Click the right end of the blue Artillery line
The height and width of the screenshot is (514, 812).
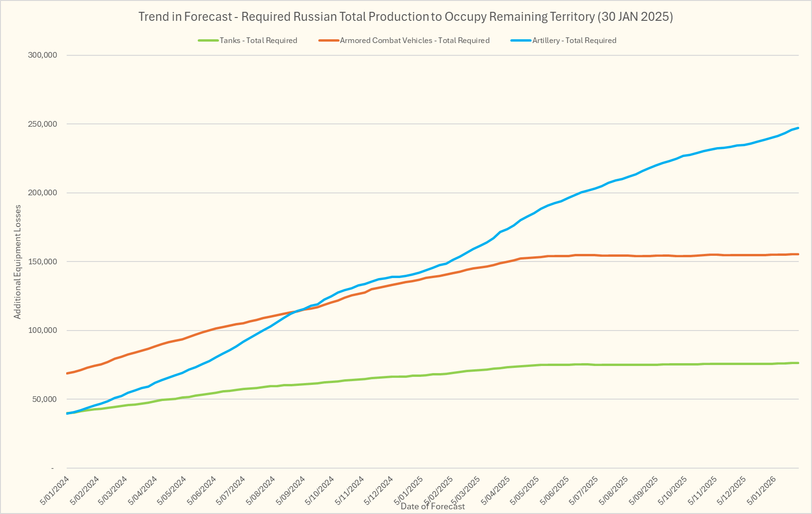tap(797, 128)
